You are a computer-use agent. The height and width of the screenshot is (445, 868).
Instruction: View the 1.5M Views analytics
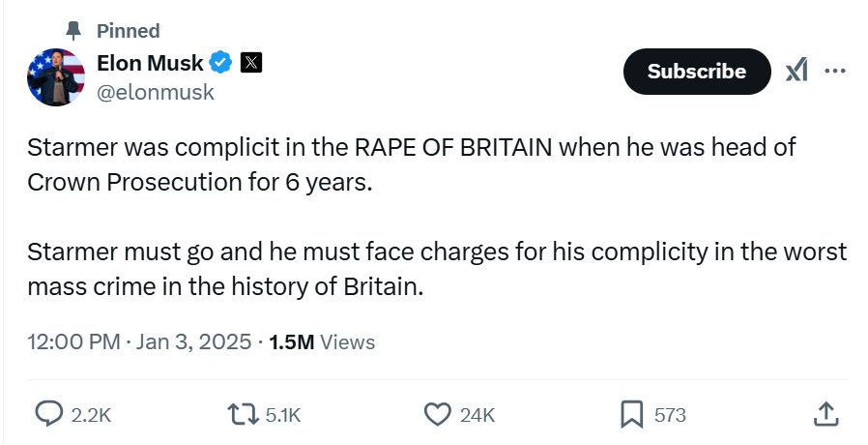click(322, 341)
